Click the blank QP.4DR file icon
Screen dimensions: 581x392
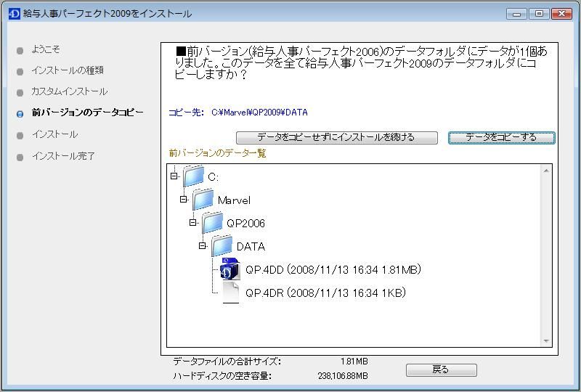tap(230, 293)
